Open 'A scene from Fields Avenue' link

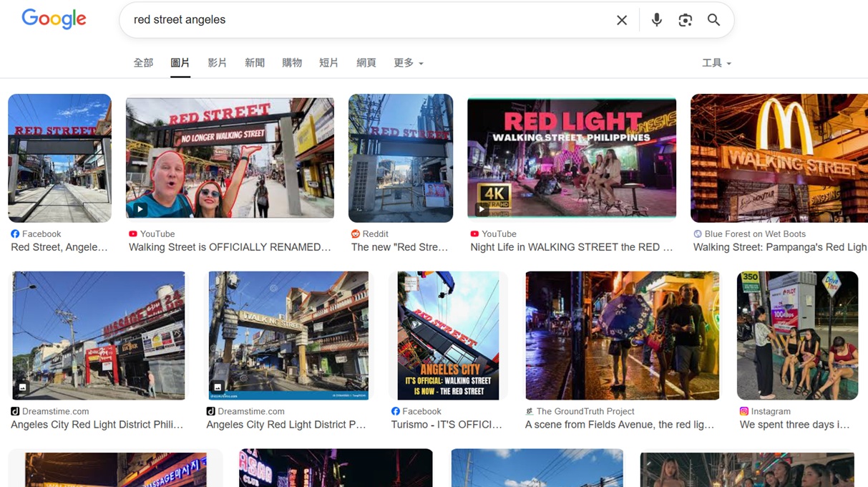coord(620,425)
